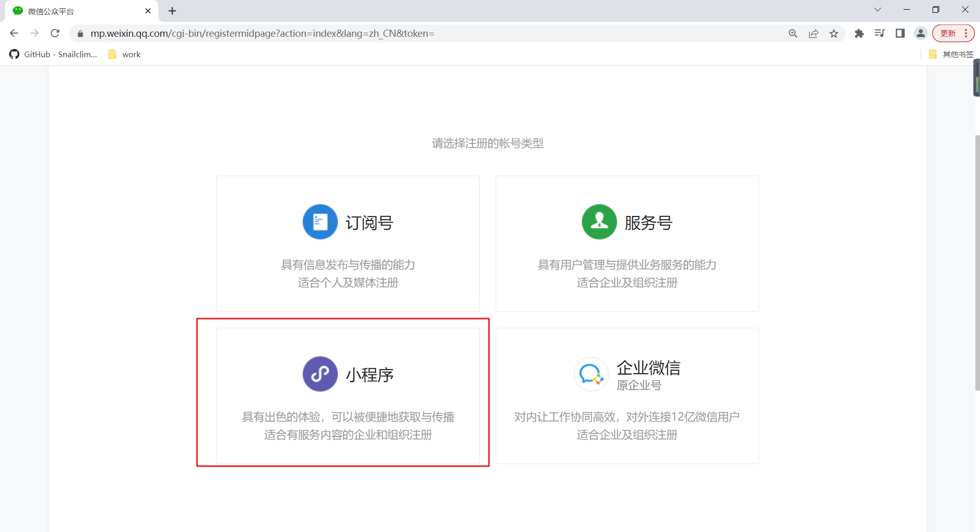The width and height of the screenshot is (980, 532).
Task: View site info via lock icon
Action: (80, 34)
